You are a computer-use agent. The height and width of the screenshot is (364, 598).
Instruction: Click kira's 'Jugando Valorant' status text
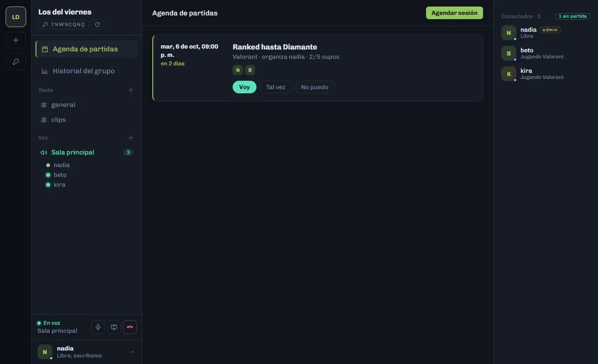click(x=542, y=77)
